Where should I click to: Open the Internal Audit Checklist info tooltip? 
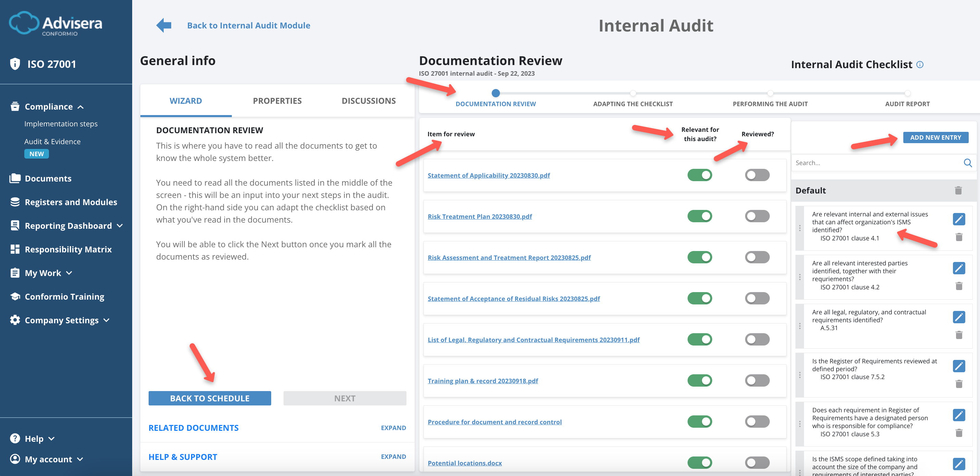click(920, 64)
